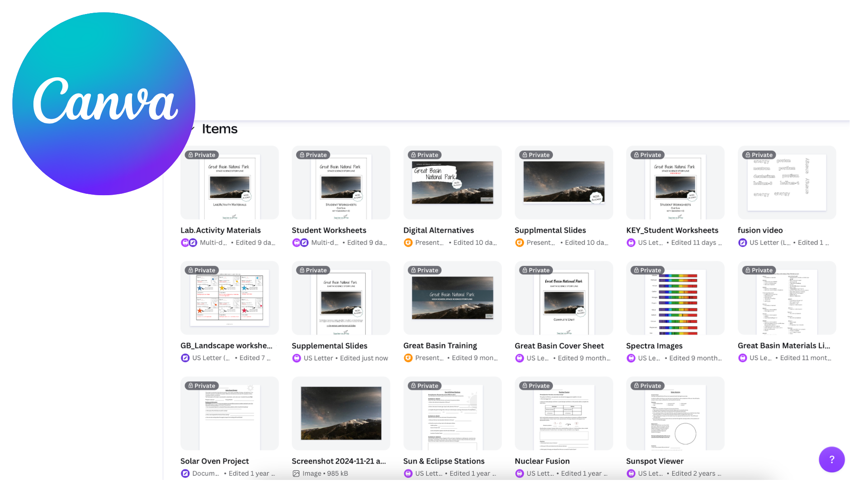The image size is (868, 488).
Task: Open the Great Basin Materials List thumbnail
Action: 787,298
